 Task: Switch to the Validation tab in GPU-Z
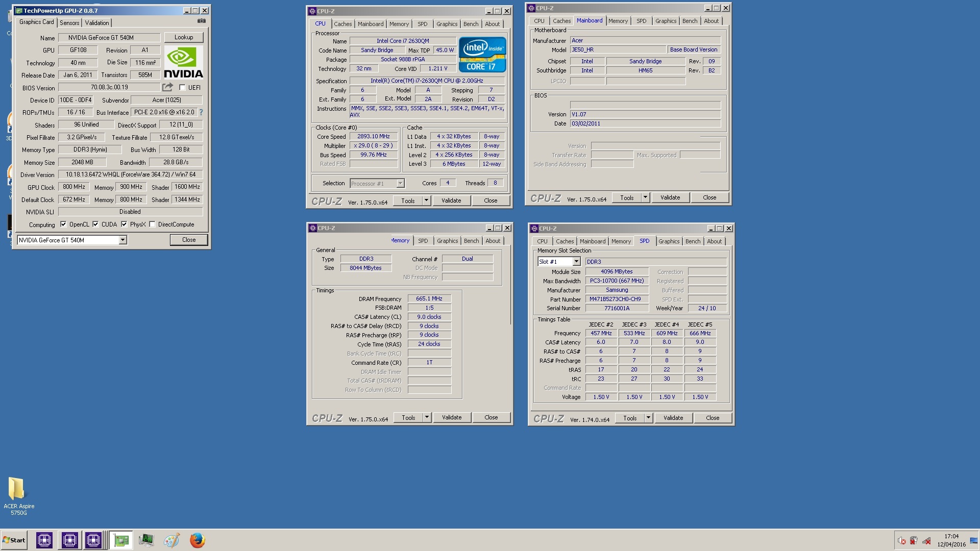97,23
